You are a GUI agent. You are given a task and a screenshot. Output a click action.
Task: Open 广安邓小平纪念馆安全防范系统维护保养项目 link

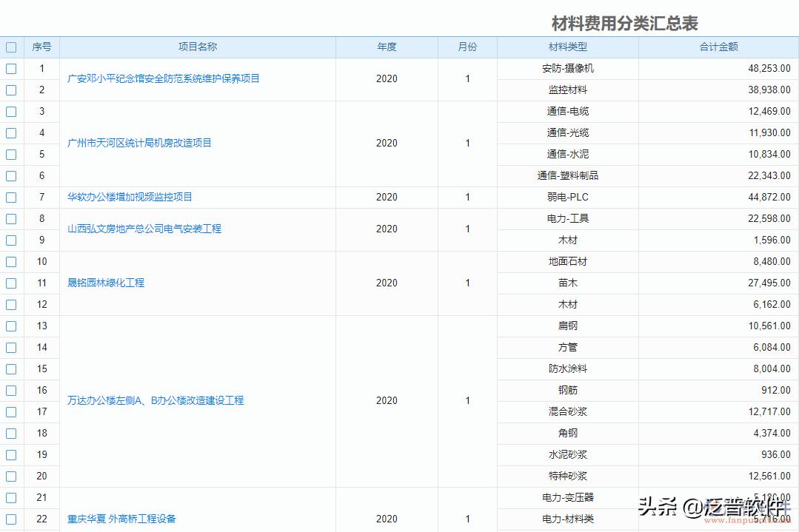(x=163, y=78)
